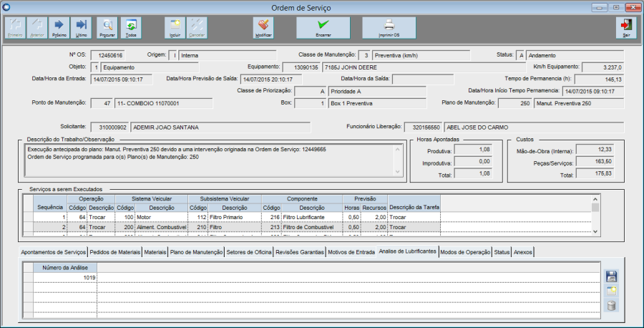Click the Cancelar toolbar icon

(197, 28)
